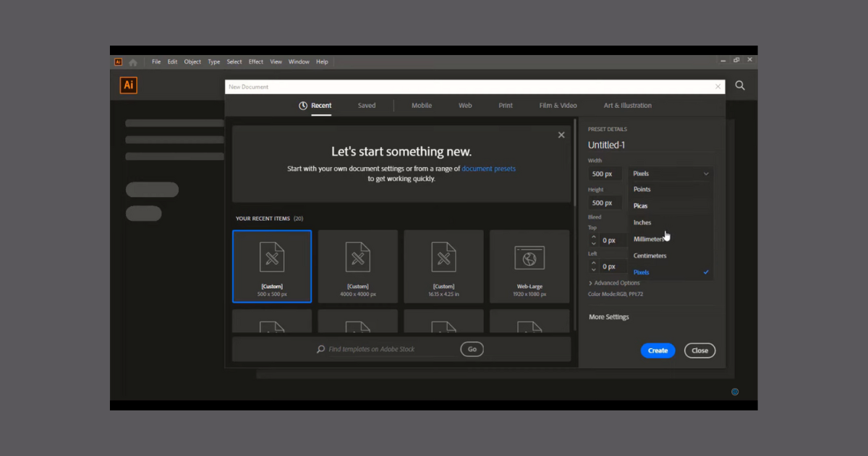Choose Points from units list
Image resolution: width=868 pixels, height=456 pixels.
671,190
